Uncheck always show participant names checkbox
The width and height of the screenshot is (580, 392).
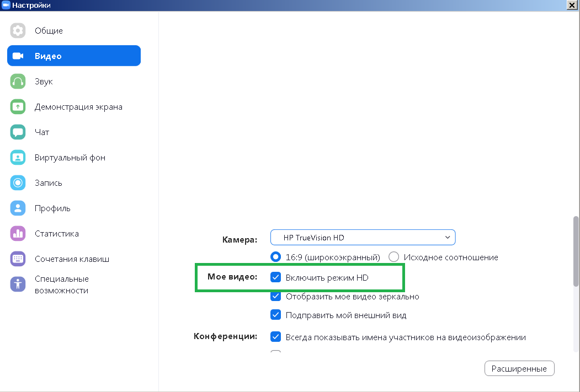click(x=276, y=337)
